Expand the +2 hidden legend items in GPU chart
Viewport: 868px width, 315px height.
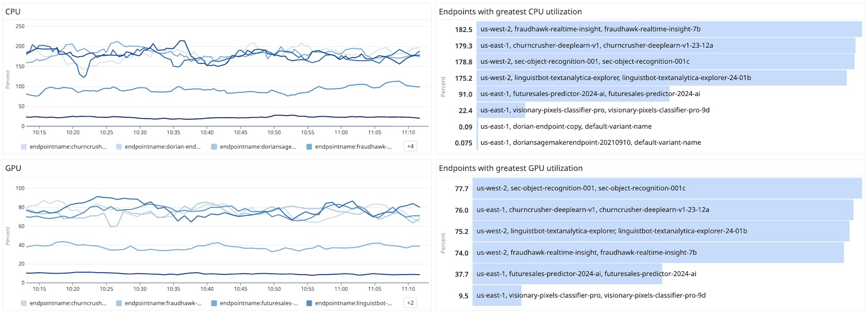pyautogui.click(x=410, y=303)
